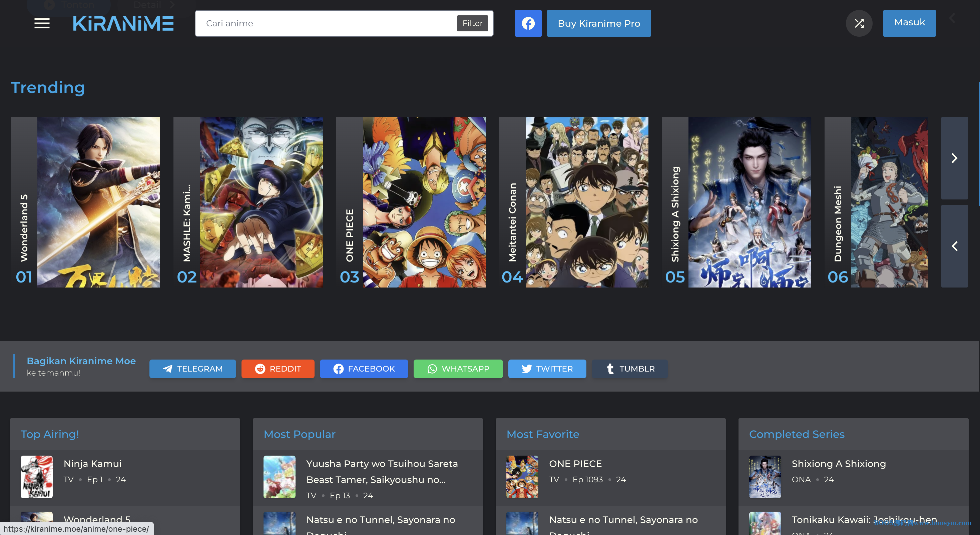Share via WhatsApp button

[x=458, y=369]
